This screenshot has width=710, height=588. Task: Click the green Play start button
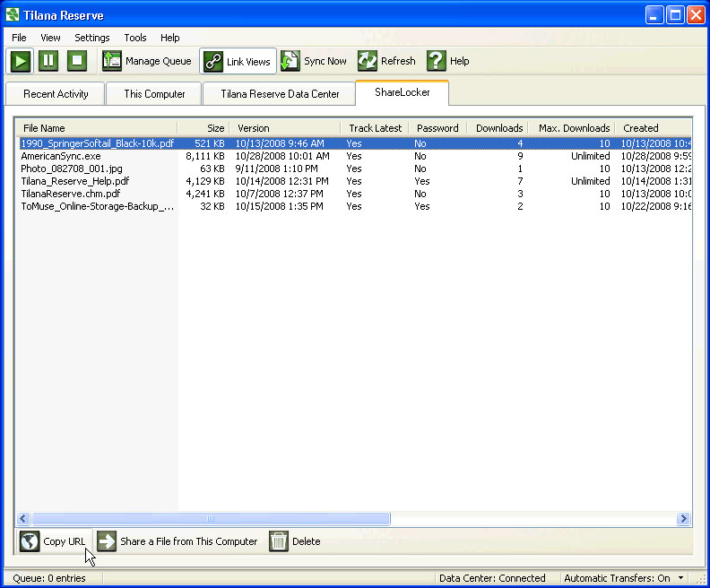click(x=21, y=62)
